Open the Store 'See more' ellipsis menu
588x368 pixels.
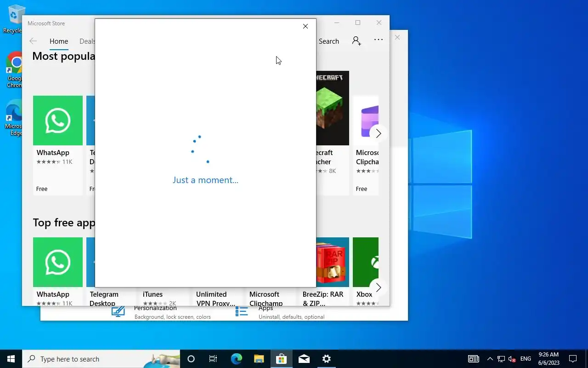pyautogui.click(x=379, y=40)
